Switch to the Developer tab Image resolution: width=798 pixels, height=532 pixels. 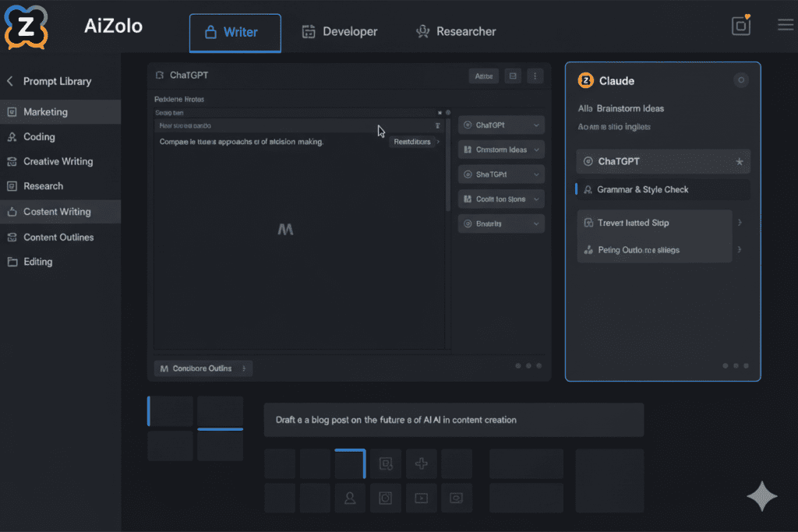340,32
